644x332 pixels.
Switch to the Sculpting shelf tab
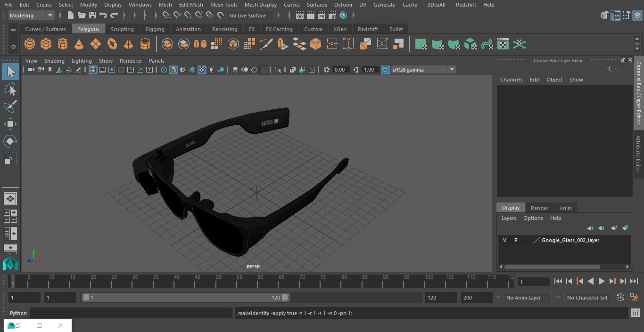pos(122,29)
